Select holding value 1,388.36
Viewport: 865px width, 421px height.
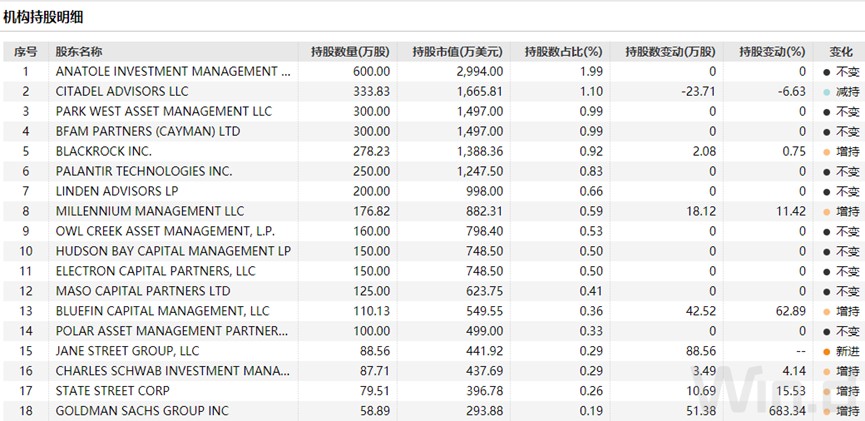click(480, 151)
